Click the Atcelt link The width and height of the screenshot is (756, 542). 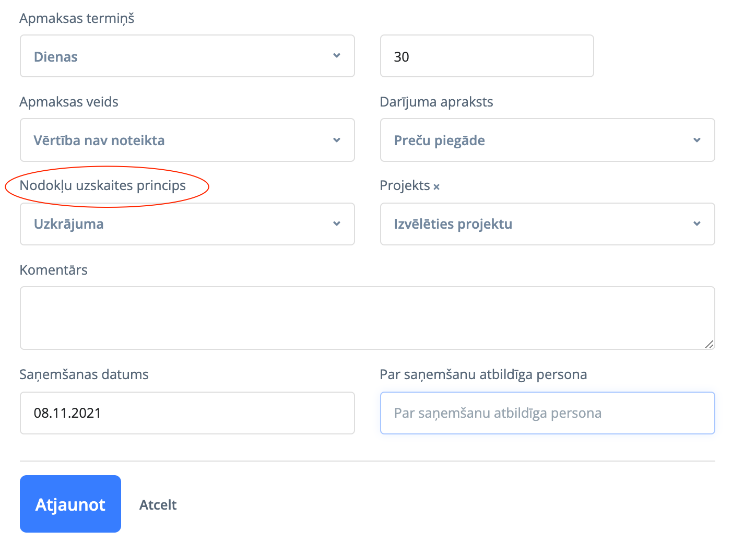[x=158, y=505]
